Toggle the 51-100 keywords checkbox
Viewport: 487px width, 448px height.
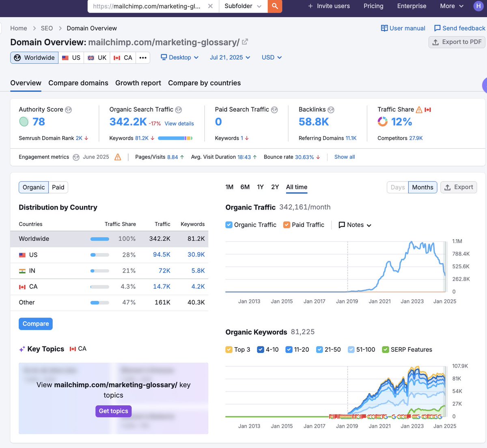click(351, 349)
